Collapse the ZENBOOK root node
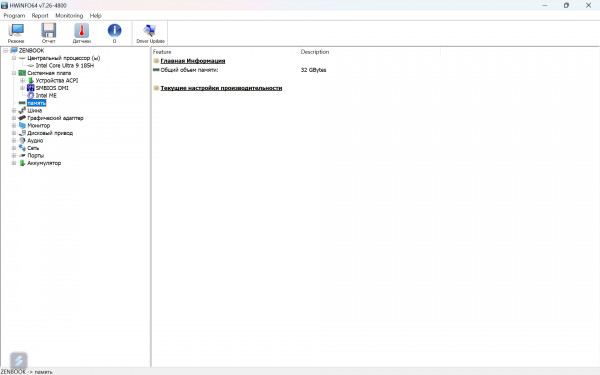 pos(6,51)
